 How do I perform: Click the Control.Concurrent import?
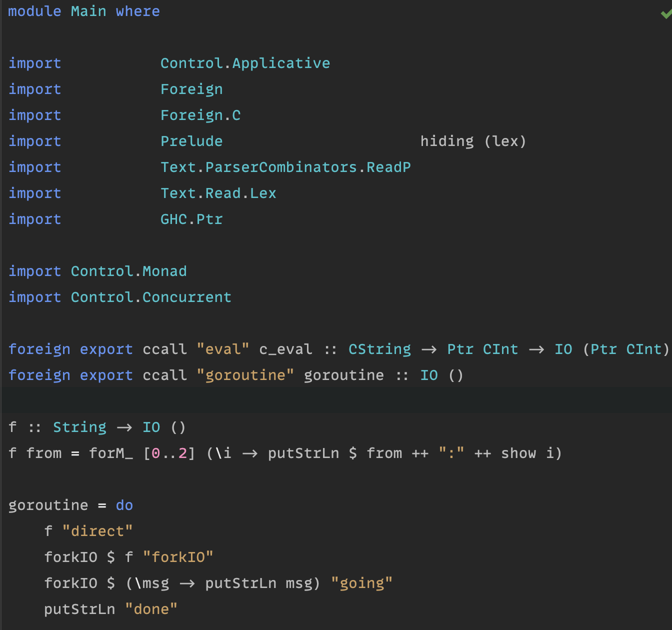coord(119,297)
